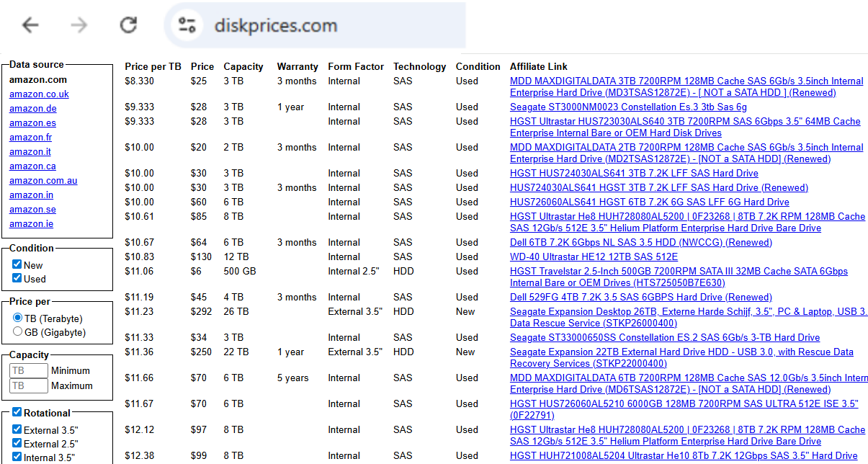868x464 pixels.
Task: Uncheck the New condition checkbox
Action: pyautogui.click(x=17, y=264)
